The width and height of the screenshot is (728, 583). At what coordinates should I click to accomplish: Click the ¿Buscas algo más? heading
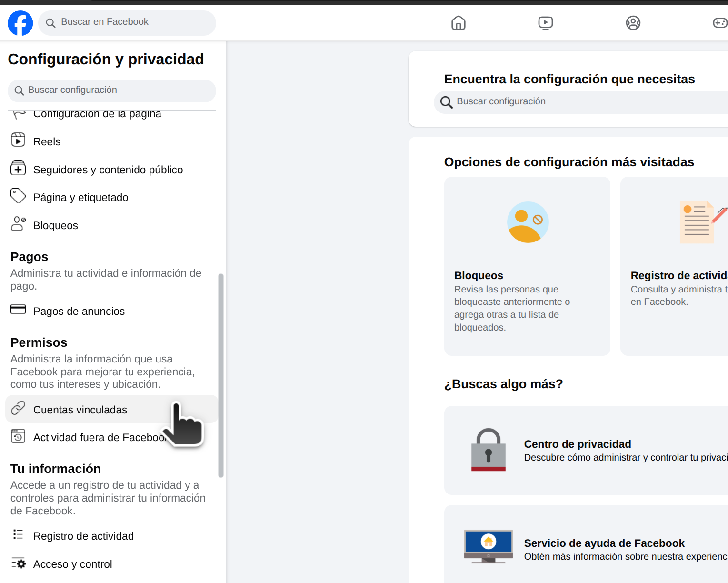504,384
